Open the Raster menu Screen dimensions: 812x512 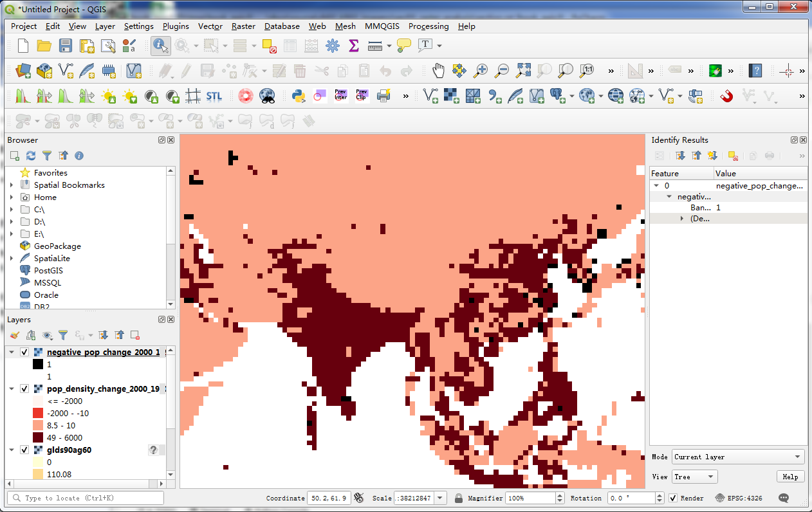243,26
